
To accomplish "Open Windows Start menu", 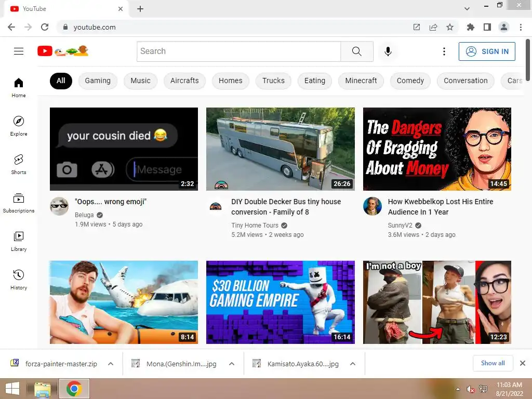I will click(x=12, y=389).
